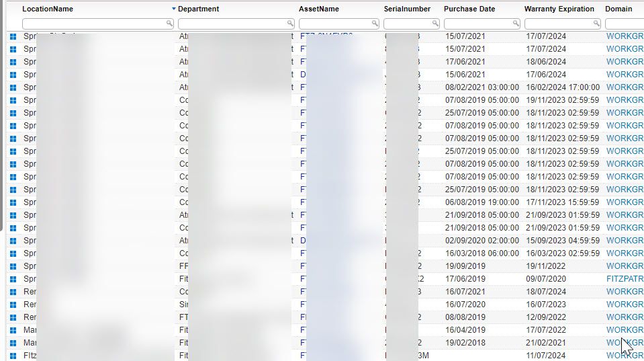Click the sort arrow beside the Department header
644x361 pixels.
pos(174,9)
